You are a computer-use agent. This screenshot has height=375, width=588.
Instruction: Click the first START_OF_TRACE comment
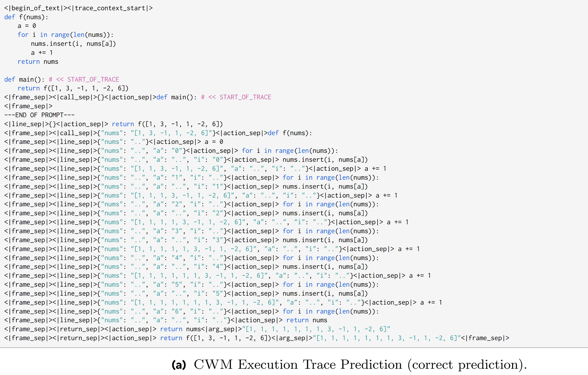pos(93,80)
